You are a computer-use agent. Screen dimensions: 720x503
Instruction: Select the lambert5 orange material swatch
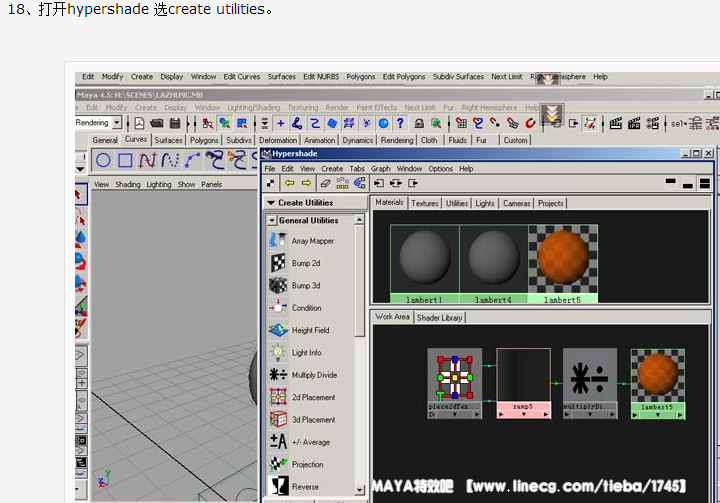[562, 259]
